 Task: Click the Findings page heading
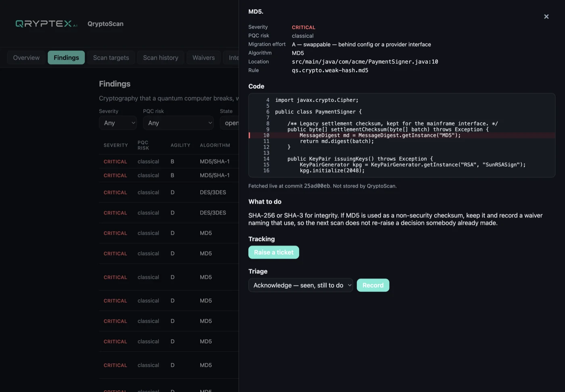point(115,84)
